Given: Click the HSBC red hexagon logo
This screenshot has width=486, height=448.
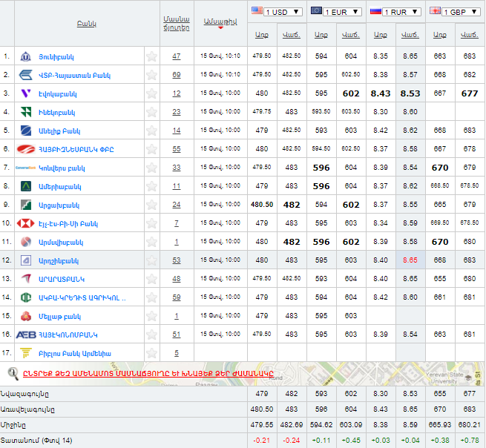Looking at the screenshot, I should coord(25,223).
